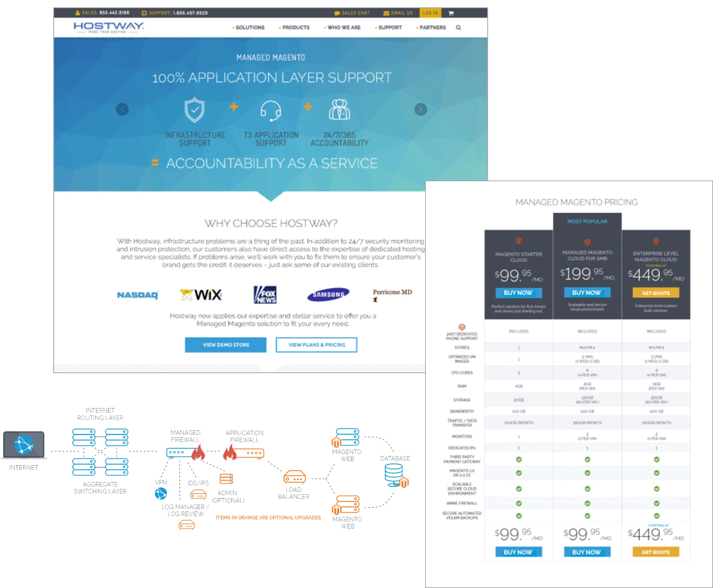This screenshot has height=588, width=713.
Task: Click the "THIRD PARTY PAYMENT GATEWAY" row label
Action: click(462, 459)
